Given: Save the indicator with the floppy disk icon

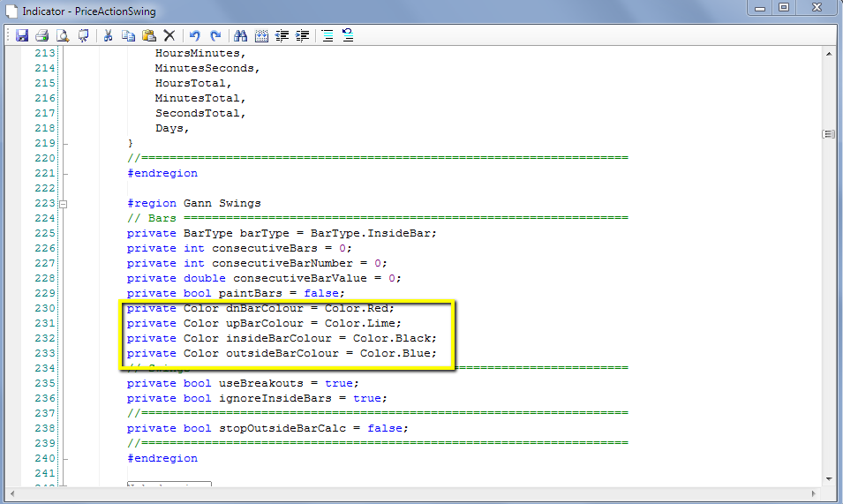Looking at the screenshot, I should [21, 35].
